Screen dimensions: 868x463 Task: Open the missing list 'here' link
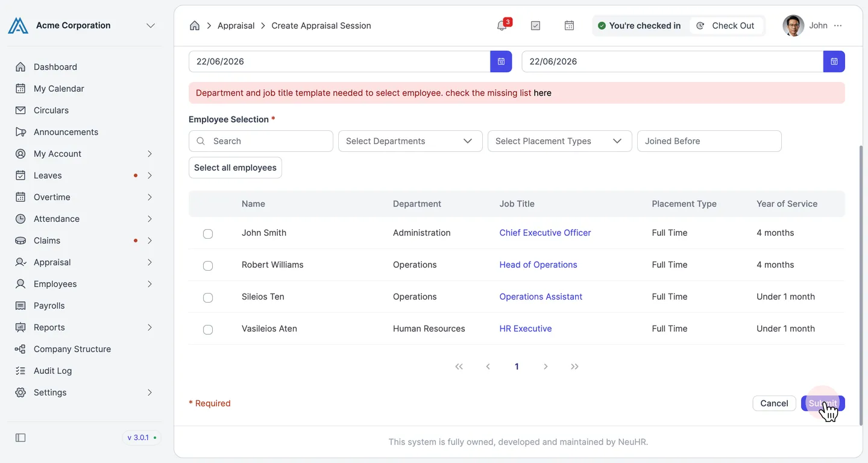(542, 93)
